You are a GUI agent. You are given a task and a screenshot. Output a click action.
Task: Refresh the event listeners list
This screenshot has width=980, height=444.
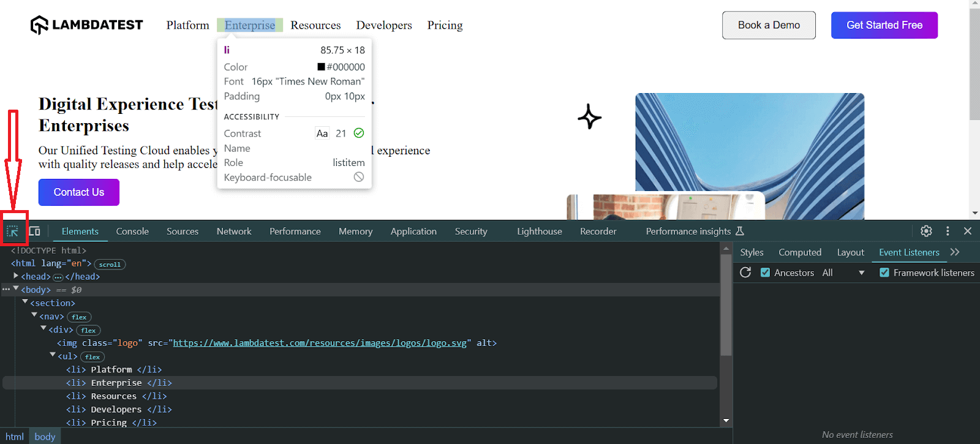click(745, 273)
